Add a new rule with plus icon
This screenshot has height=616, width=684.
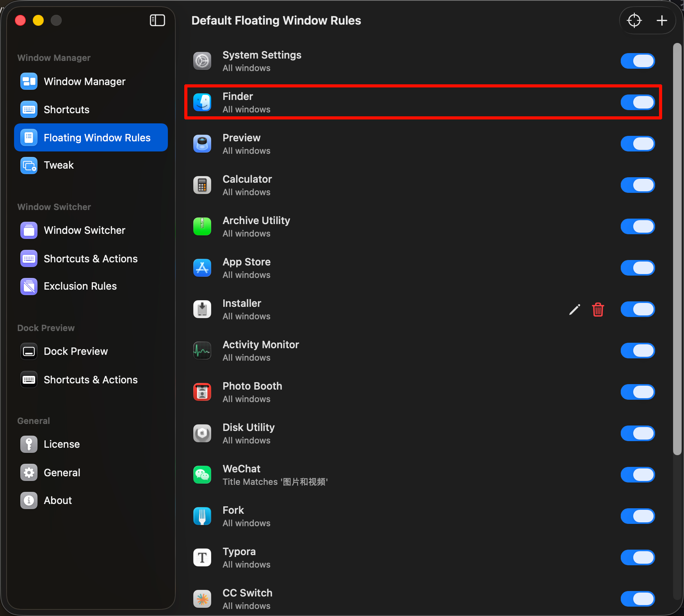pos(662,20)
